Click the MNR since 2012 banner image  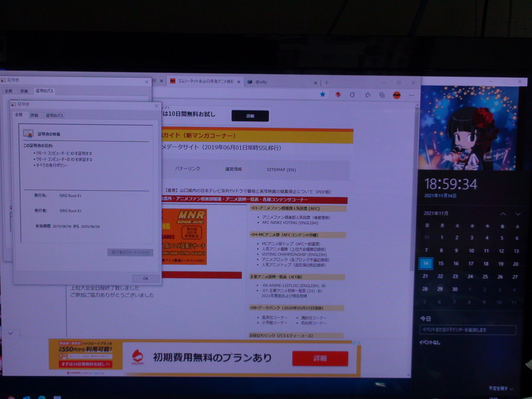click(184, 236)
